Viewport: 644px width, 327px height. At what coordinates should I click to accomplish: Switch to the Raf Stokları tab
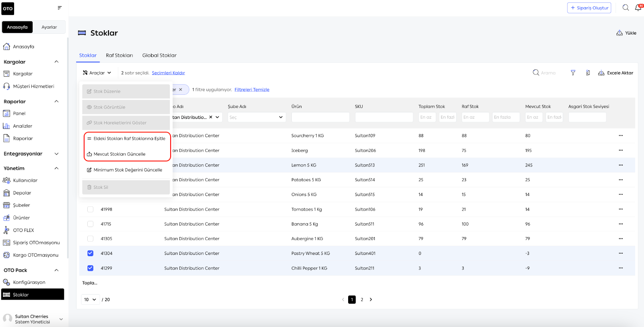coord(119,56)
